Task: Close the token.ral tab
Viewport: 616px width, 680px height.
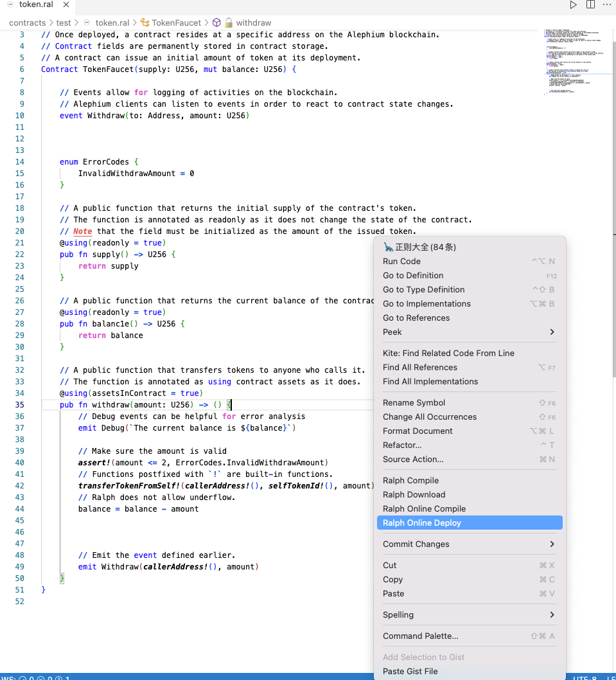Action: [x=66, y=4]
